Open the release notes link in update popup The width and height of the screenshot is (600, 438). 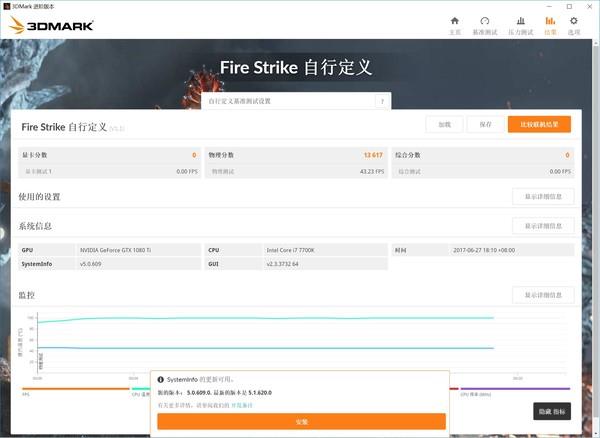coord(242,405)
